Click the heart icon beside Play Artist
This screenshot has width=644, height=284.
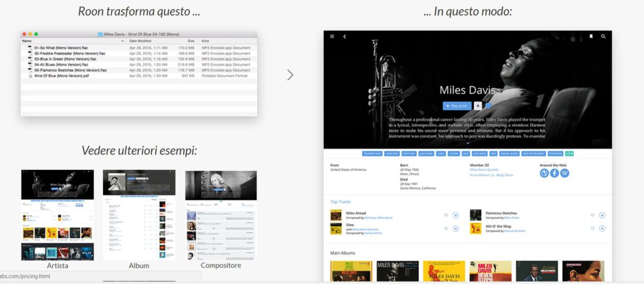(x=488, y=106)
